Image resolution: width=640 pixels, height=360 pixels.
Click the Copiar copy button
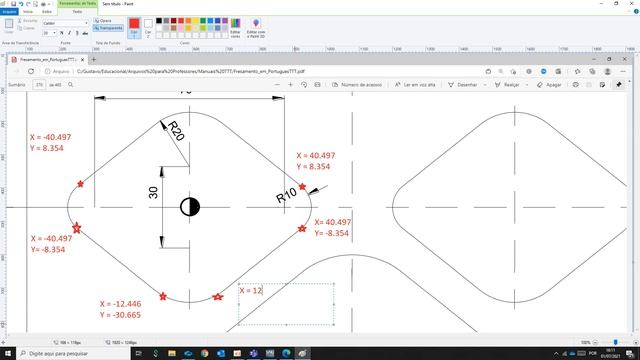click(x=27, y=28)
